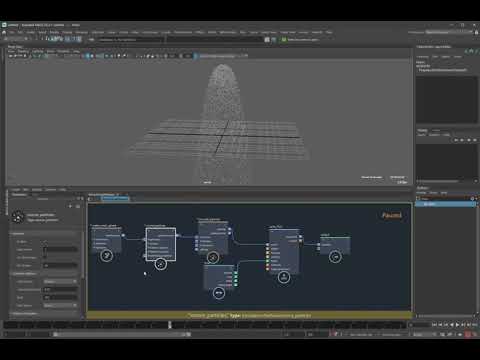Click the red icon at bottom right corner

(468, 334)
